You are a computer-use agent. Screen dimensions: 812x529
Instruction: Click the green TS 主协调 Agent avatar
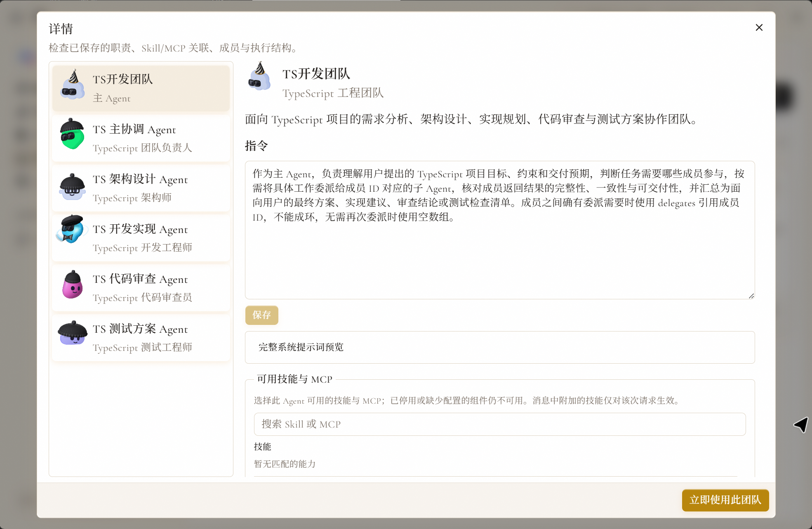click(x=72, y=134)
